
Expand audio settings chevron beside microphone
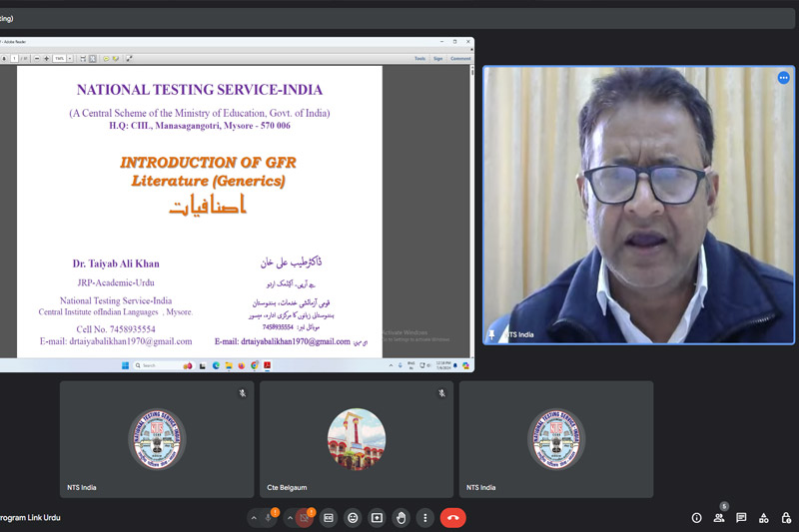(254, 518)
